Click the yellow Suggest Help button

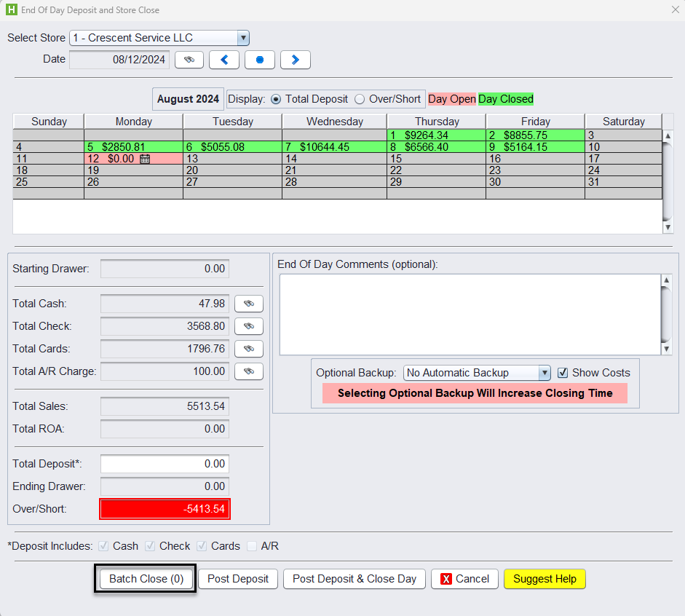[545, 579]
